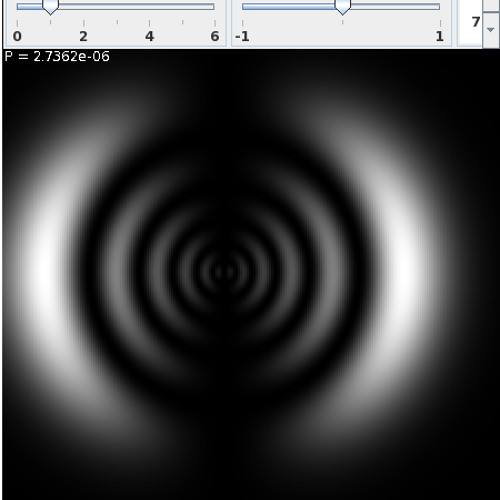Click the -1 label on the right slider

click(x=242, y=36)
